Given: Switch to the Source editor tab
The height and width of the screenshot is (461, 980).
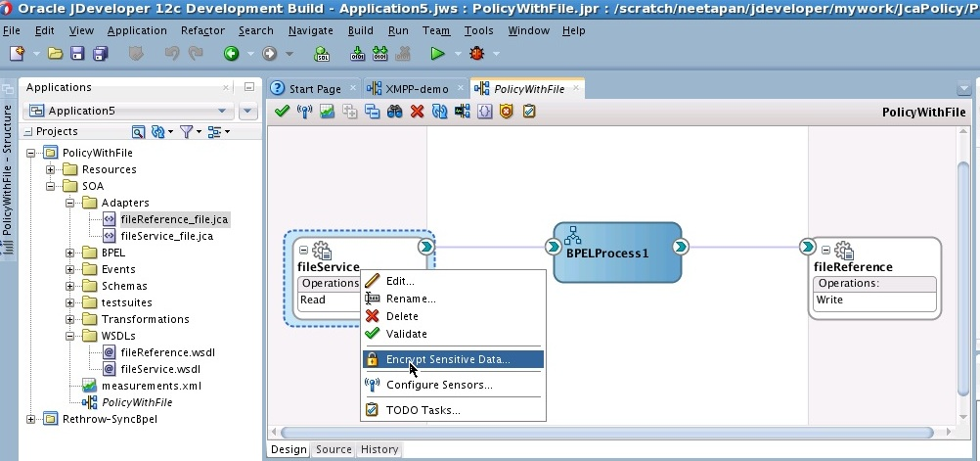Looking at the screenshot, I should click(x=334, y=449).
